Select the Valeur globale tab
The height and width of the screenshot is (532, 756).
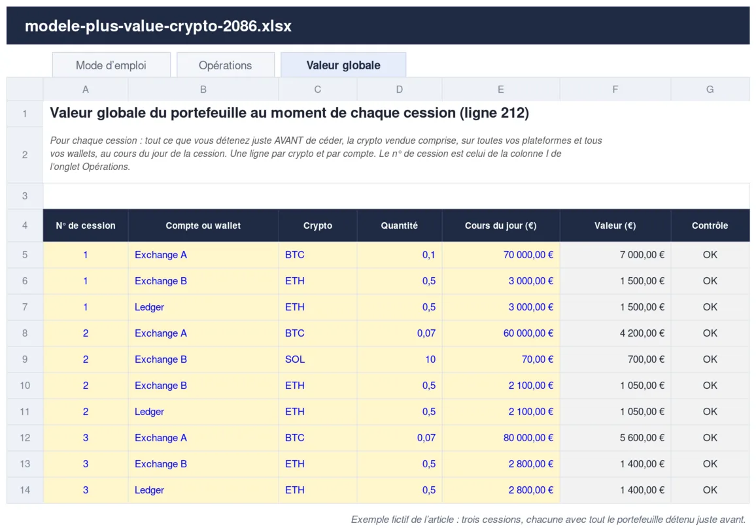pos(343,65)
